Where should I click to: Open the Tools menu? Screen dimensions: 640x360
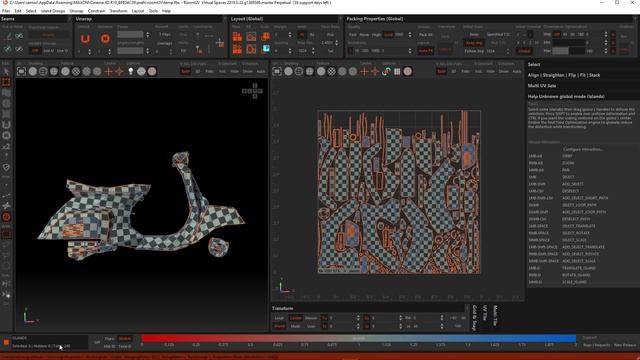[x=153, y=11]
